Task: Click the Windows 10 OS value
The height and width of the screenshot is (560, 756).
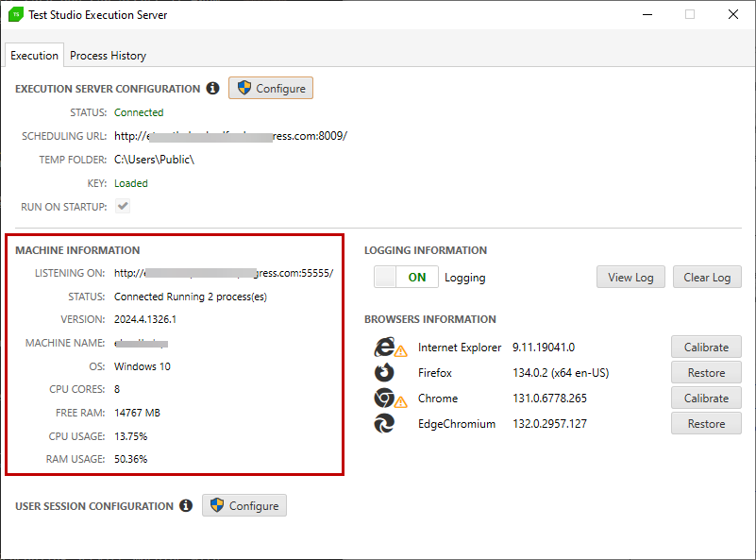Action: tap(143, 366)
